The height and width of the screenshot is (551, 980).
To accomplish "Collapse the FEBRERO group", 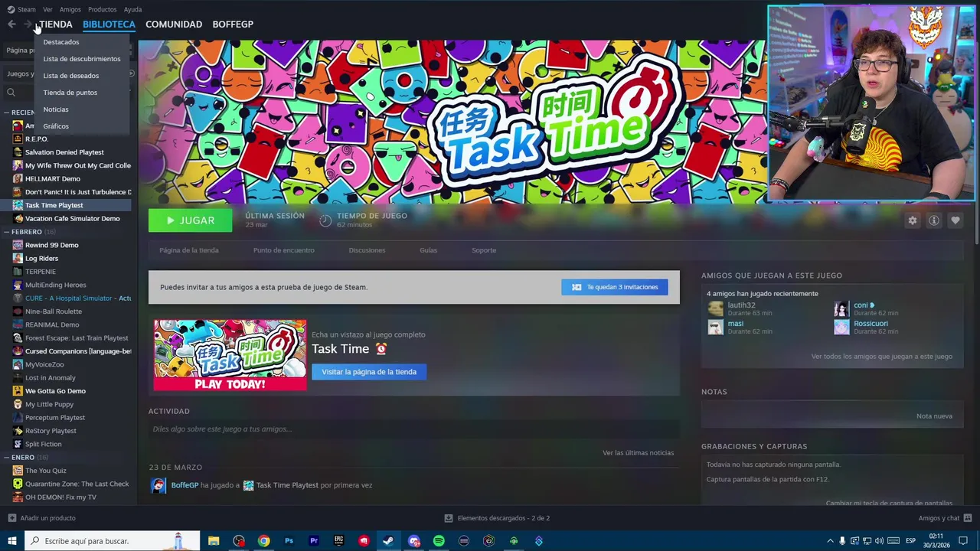I will [x=6, y=232].
